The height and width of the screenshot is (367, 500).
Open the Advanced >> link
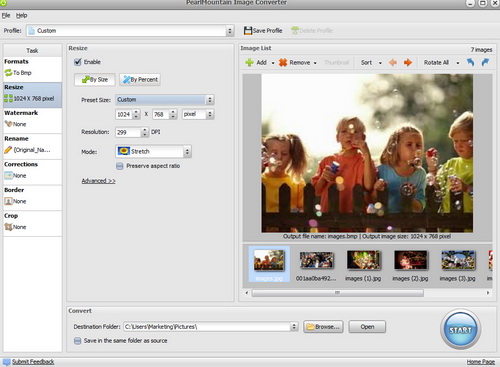pyautogui.click(x=98, y=181)
